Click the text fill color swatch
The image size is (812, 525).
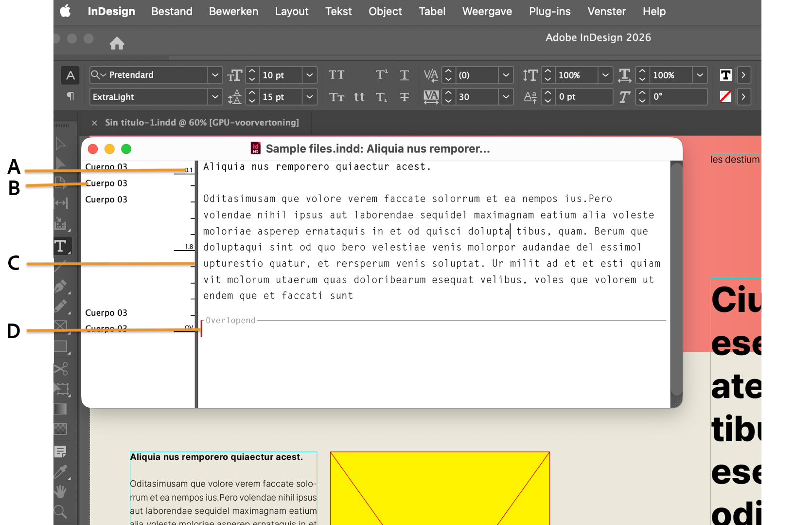[x=725, y=75]
